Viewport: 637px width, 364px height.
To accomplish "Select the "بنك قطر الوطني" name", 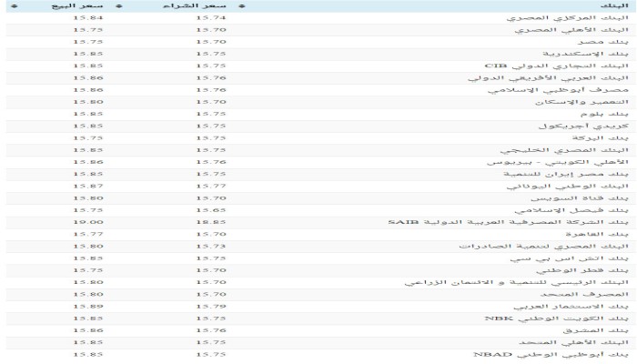I will click(x=582, y=270).
